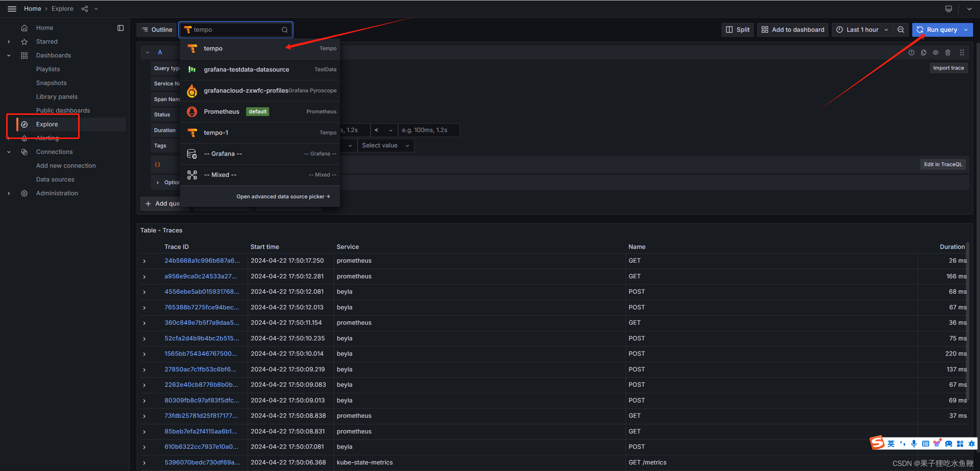Dock or undock the sidebar menu
The image size is (980, 471).
(121, 28)
